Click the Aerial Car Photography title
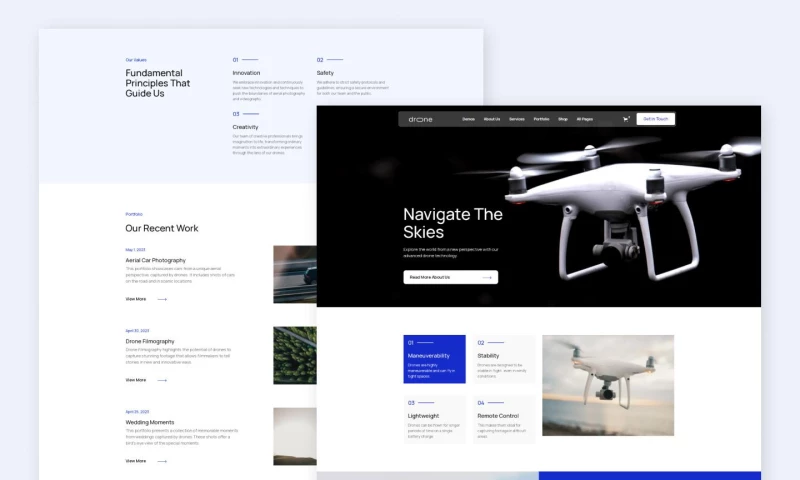This screenshot has height=480, width=800. tap(156, 260)
